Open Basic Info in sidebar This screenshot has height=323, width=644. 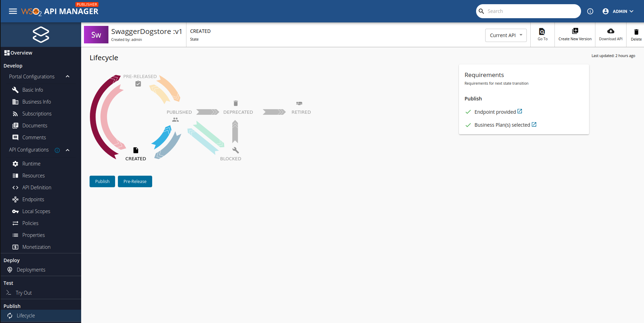(x=33, y=90)
